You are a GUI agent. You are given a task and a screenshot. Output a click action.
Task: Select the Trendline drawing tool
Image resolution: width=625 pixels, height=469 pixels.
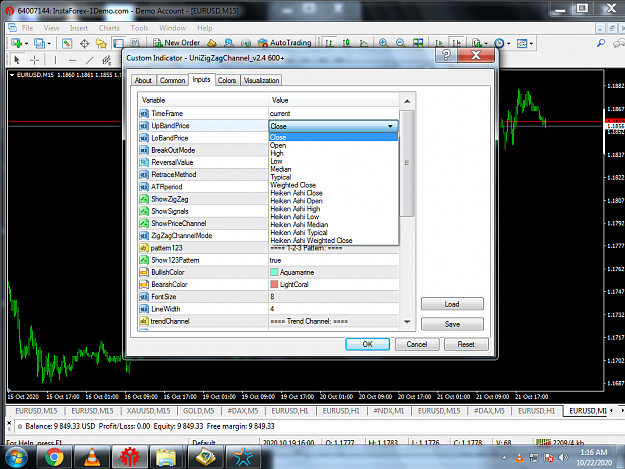coord(90,60)
